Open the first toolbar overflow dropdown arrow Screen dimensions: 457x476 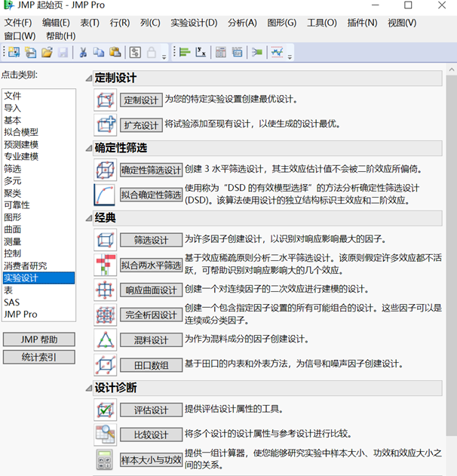click(164, 57)
